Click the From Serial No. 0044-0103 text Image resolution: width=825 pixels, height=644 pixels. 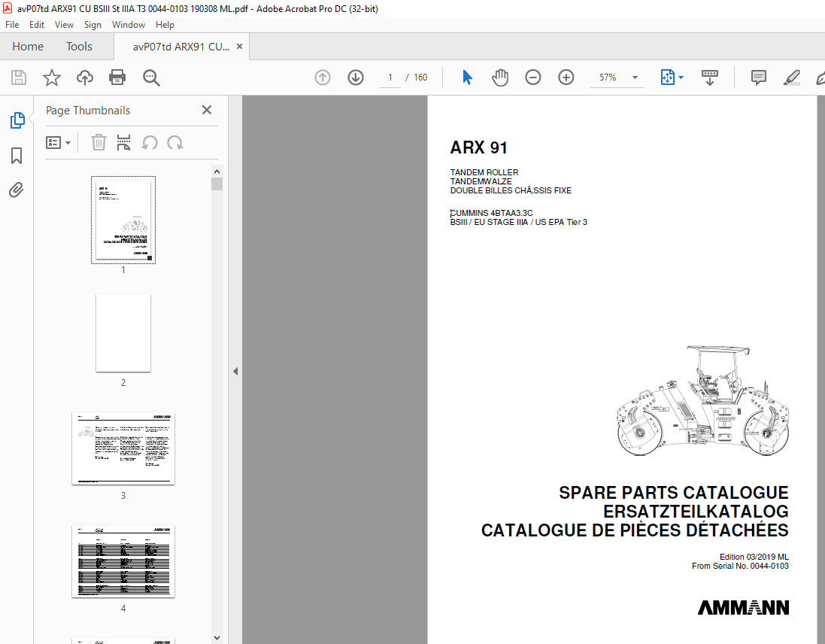740,566
